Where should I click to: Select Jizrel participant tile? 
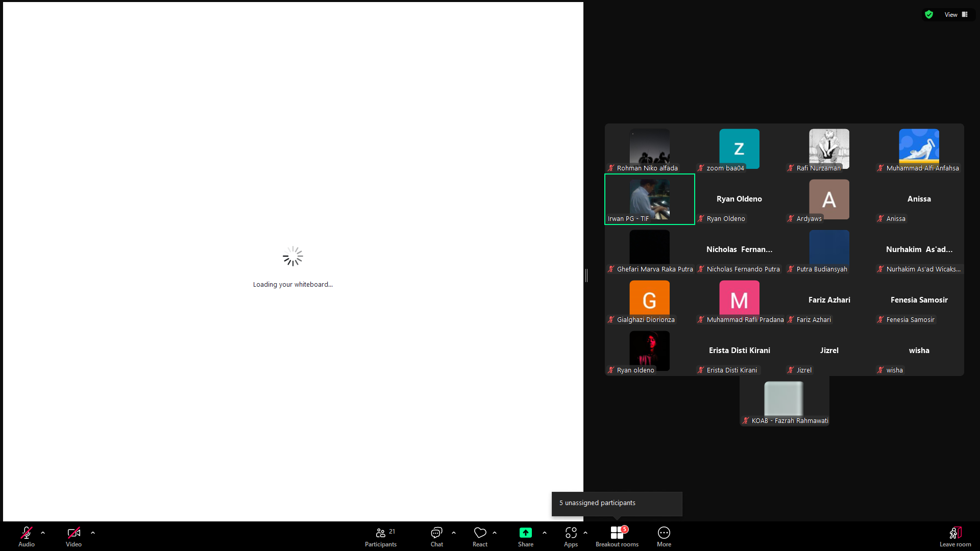[829, 351]
